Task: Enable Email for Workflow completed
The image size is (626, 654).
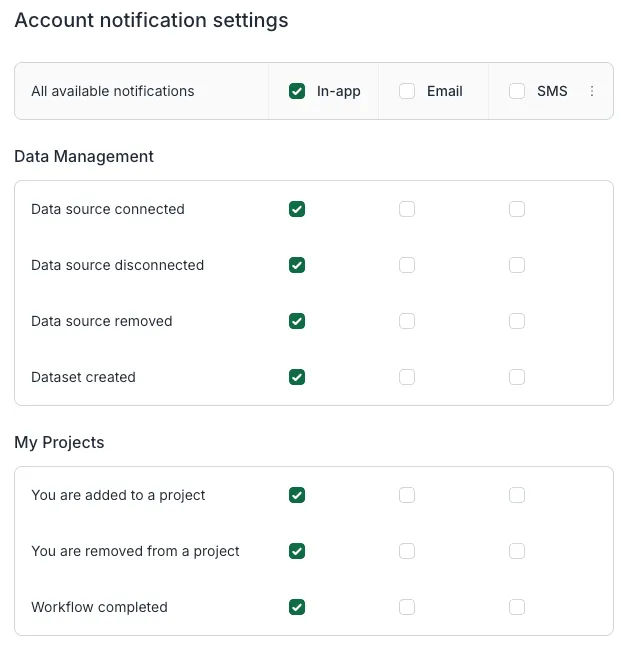Action: [x=407, y=607]
